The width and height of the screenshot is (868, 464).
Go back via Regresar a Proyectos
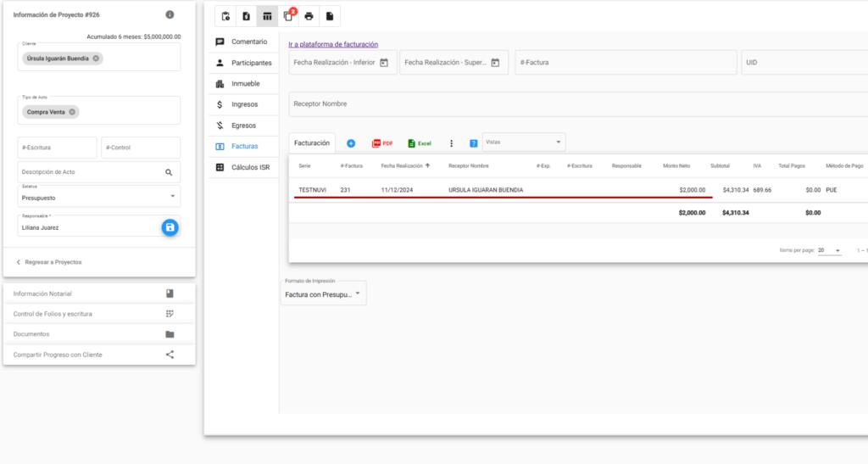coord(48,262)
